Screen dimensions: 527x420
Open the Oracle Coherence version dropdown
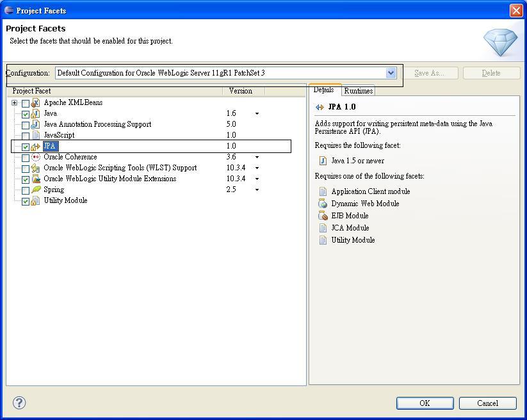click(x=257, y=157)
